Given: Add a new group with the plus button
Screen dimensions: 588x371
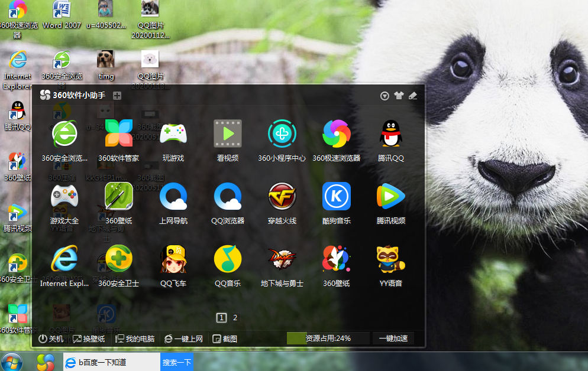Looking at the screenshot, I should (x=117, y=96).
